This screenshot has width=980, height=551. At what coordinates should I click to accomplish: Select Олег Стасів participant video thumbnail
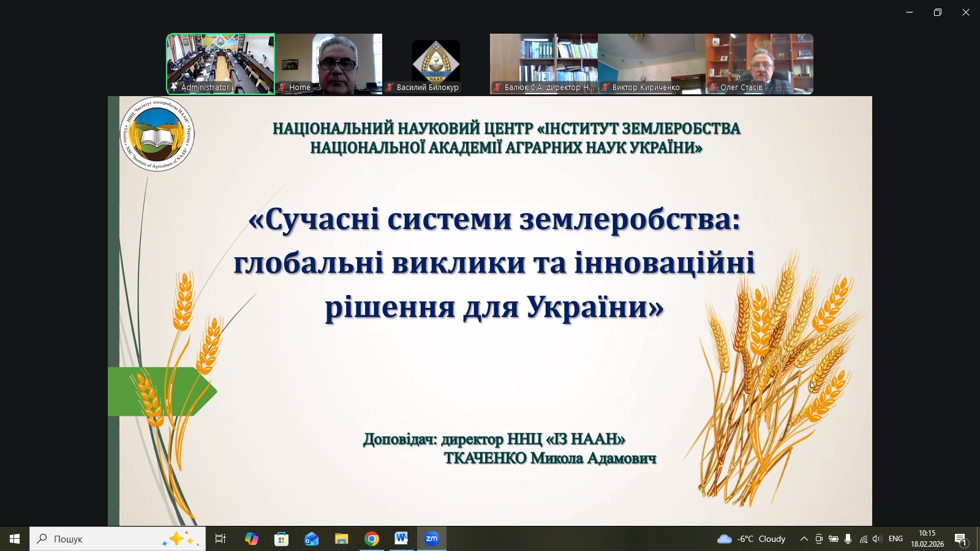point(759,64)
